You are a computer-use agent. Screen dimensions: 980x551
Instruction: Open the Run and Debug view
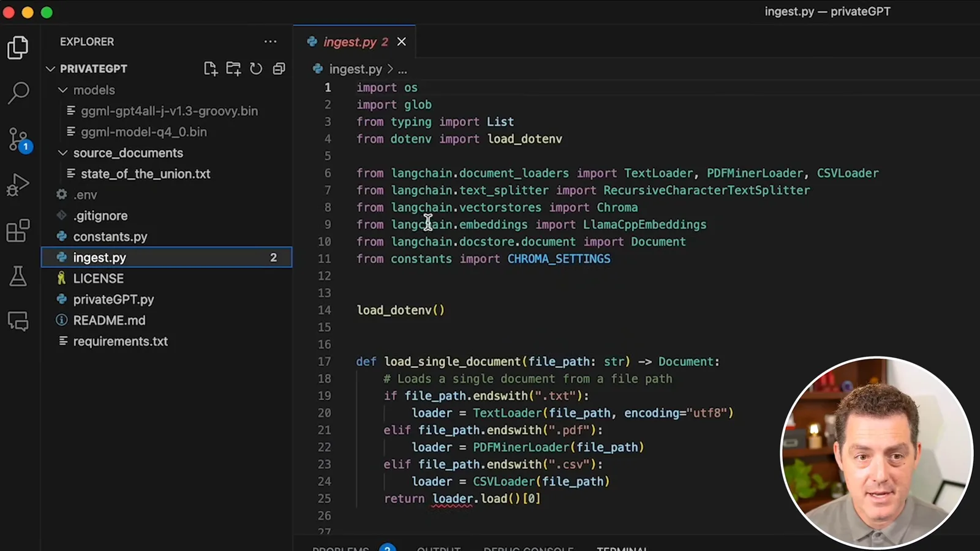[18, 184]
